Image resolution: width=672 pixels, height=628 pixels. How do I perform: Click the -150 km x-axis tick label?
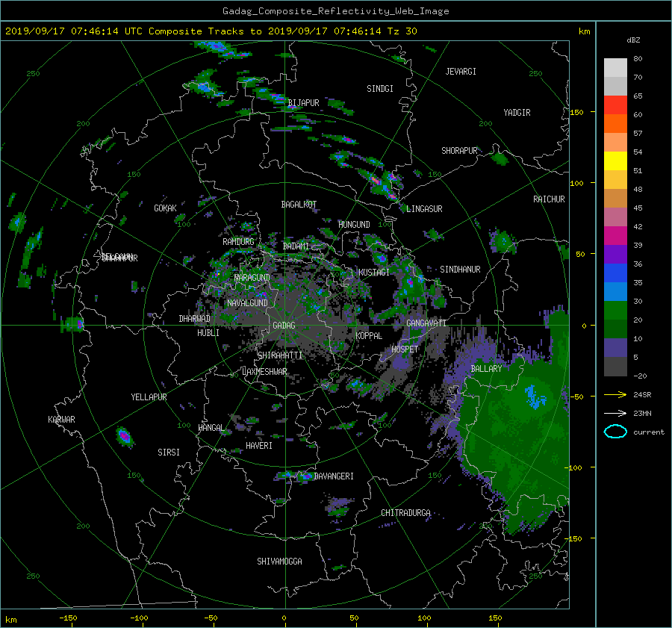click(x=68, y=618)
